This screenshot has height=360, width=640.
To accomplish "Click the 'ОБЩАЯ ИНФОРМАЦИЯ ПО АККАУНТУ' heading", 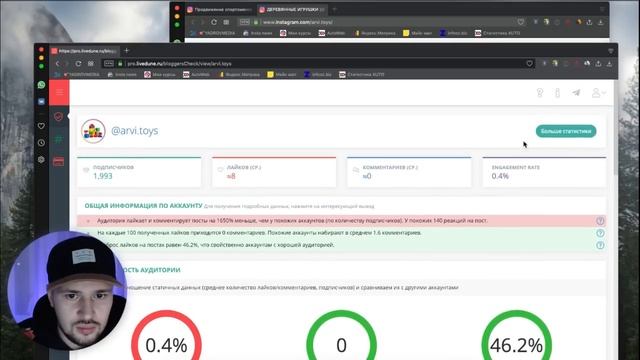I will point(144,206).
